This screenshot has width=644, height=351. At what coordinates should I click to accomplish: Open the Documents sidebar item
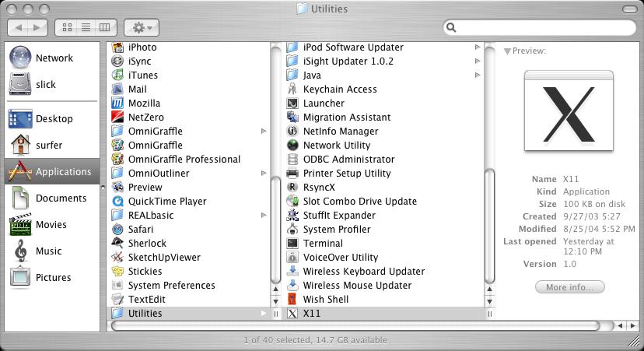pyautogui.click(x=20, y=198)
